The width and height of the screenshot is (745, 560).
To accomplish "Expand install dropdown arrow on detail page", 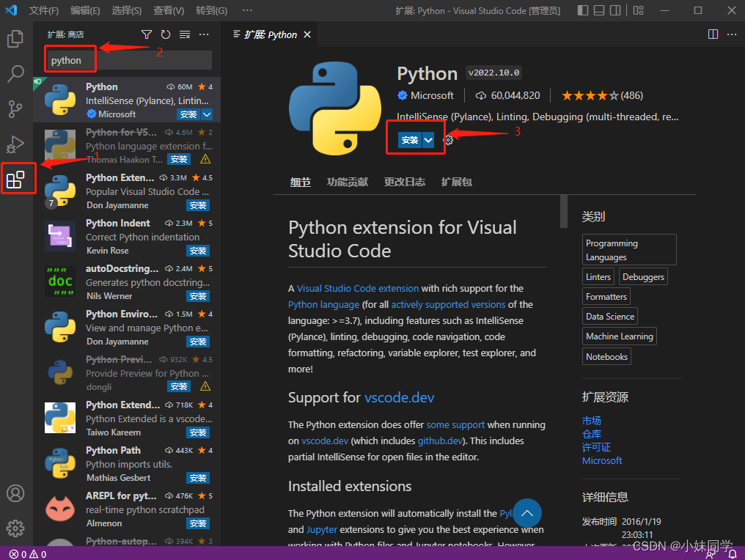I will click(428, 140).
